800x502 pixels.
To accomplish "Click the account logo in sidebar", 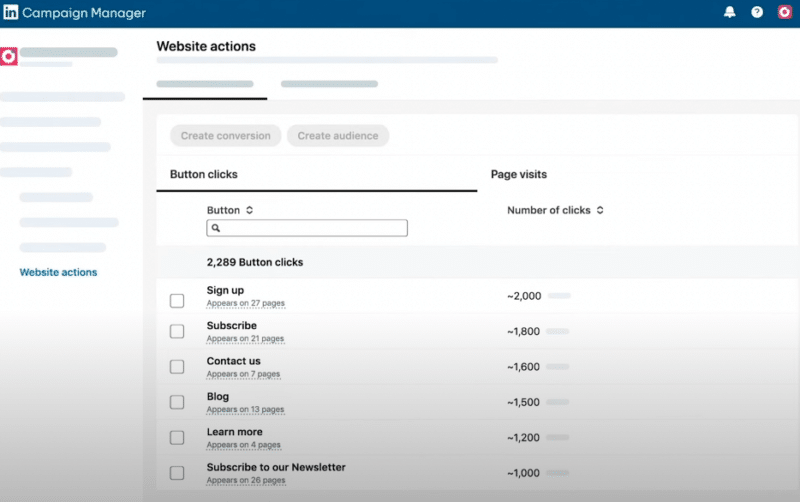I will pos(9,56).
